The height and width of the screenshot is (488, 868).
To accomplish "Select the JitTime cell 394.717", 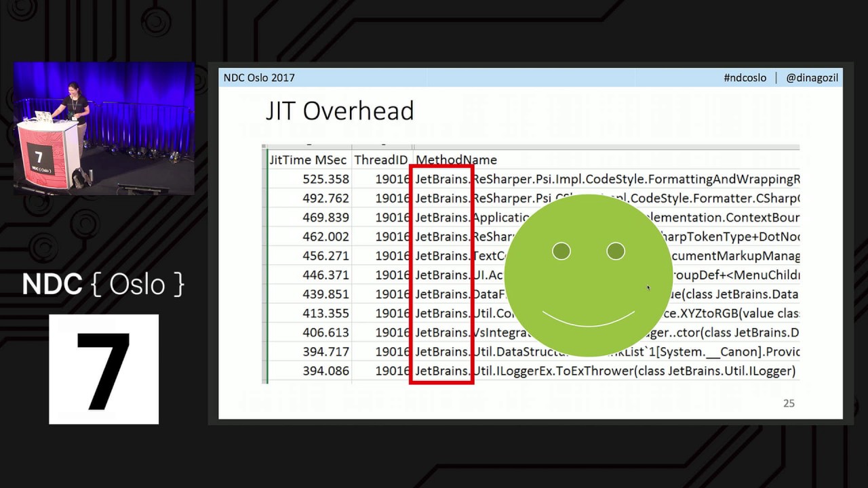I will (327, 352).
